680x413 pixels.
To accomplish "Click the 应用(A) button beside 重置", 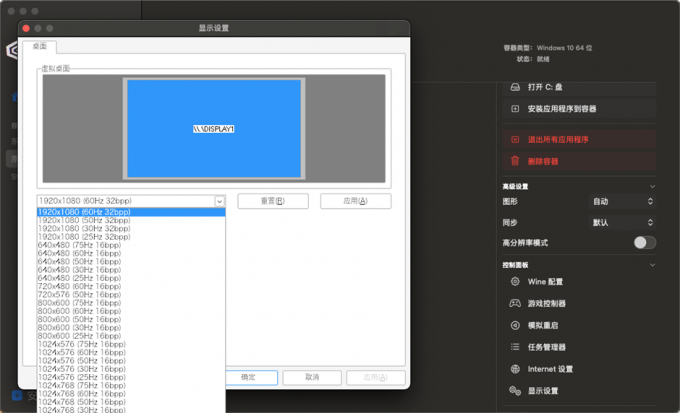I will point(356,201).
